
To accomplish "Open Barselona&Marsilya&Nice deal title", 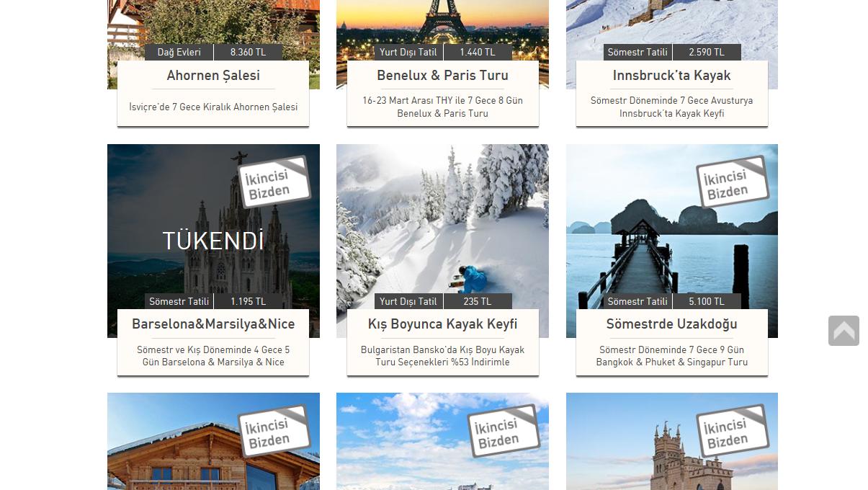I will tap(213, 324).
